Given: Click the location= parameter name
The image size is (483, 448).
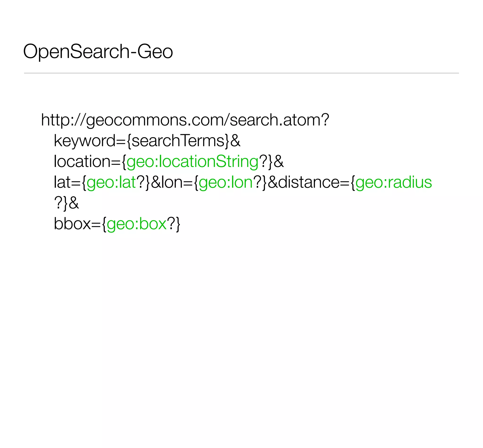Looking at the screenshot, I should click(x=86, y=162).
